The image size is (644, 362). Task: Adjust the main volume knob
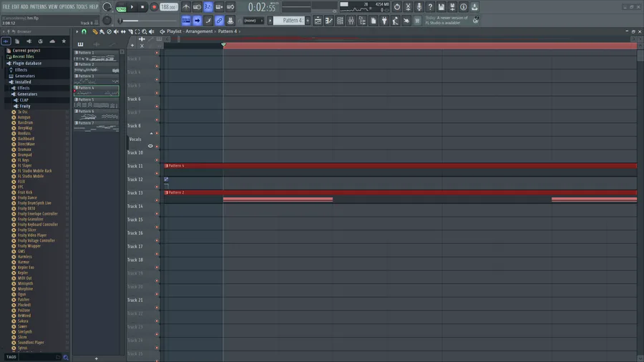[107, 7]
